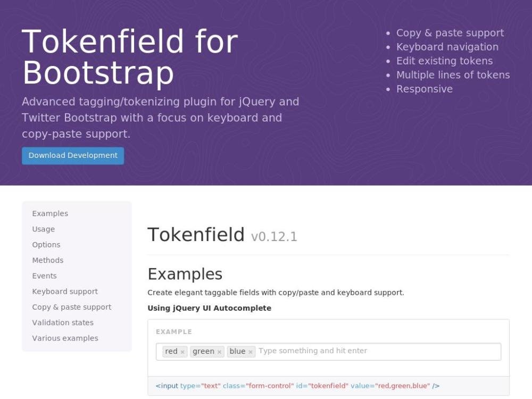This screenshot has width=532, height=399.
Task: Select the red token label
Action: click(171, 352)
